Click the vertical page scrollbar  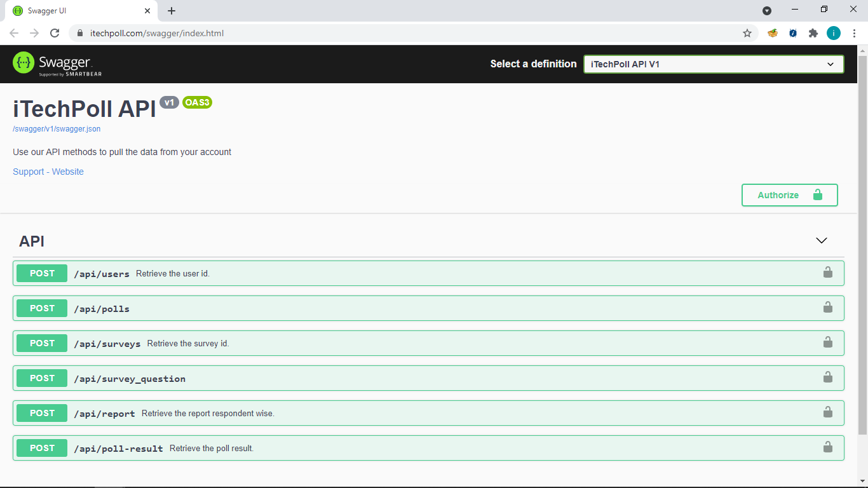click(x=862, y=245)
